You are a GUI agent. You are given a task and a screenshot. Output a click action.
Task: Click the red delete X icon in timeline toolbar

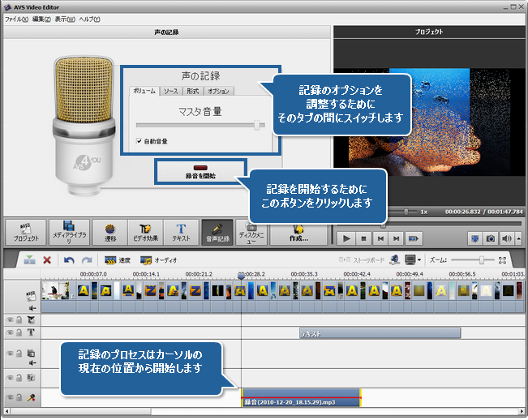48,260
